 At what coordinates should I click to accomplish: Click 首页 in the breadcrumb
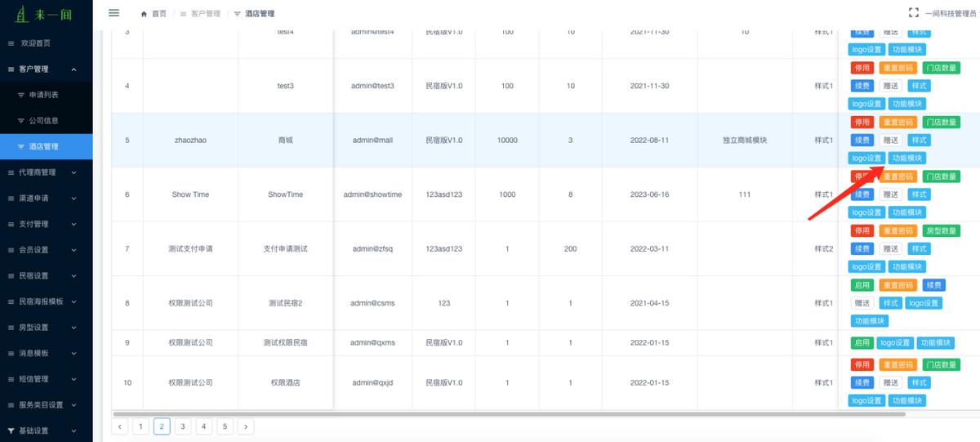[x=159, y=14]
